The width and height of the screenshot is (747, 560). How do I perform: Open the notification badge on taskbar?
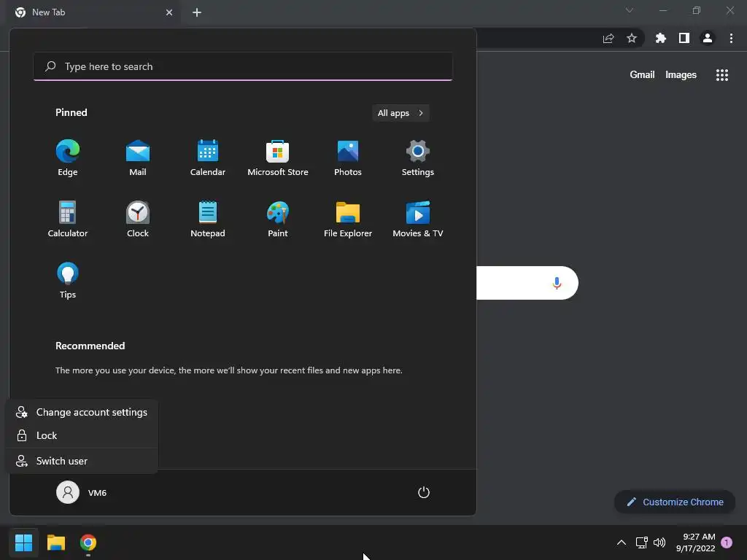coord(727,542)
